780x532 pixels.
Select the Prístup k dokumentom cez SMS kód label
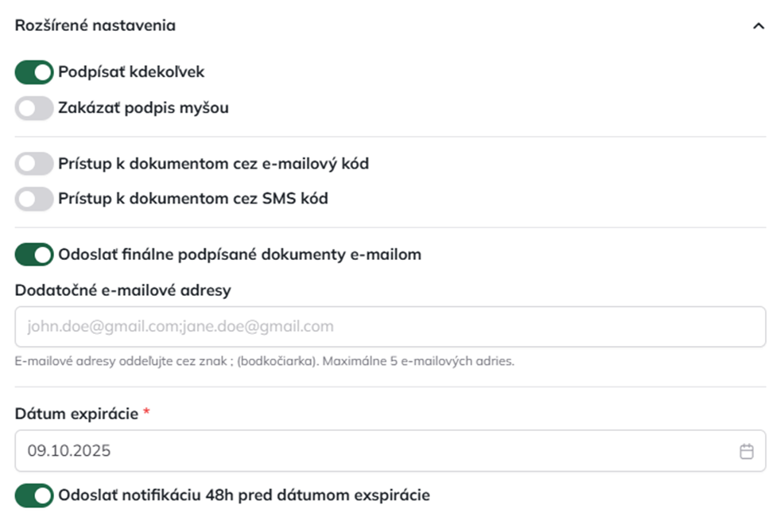(x=192, y=199)
